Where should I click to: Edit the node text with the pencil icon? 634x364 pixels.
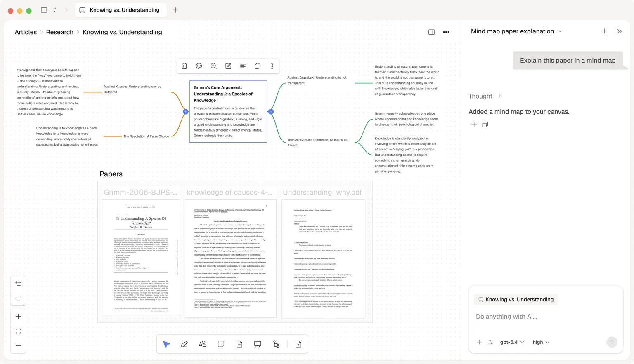228,66
